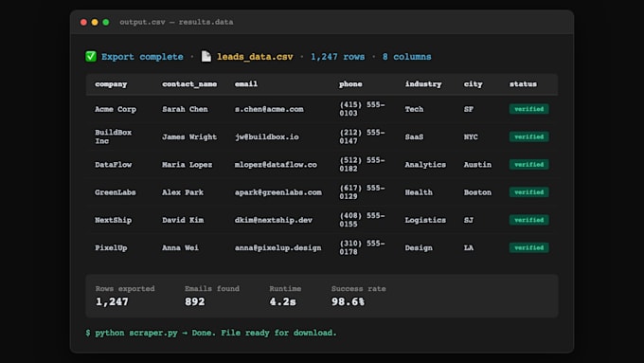Click contact name Anna Wei
Viewport: 644px width, 363px height.
(180, 248)
